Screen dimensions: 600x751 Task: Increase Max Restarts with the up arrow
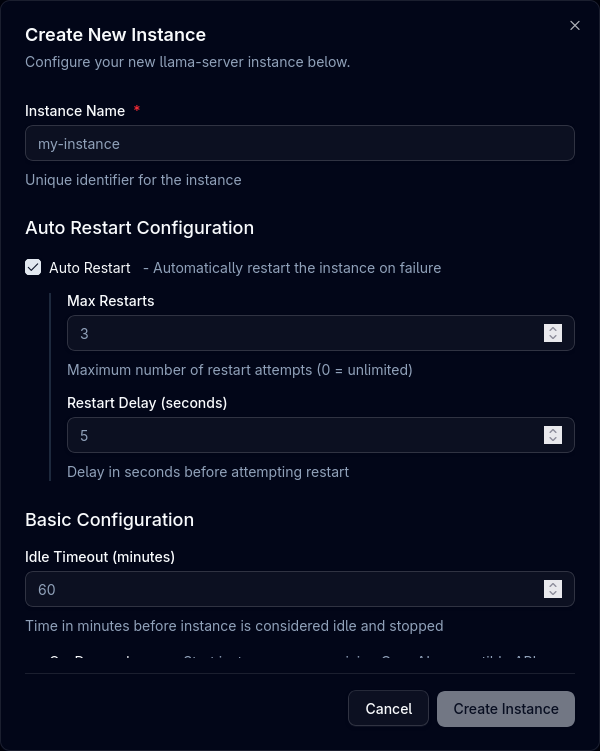pos(553,328)
